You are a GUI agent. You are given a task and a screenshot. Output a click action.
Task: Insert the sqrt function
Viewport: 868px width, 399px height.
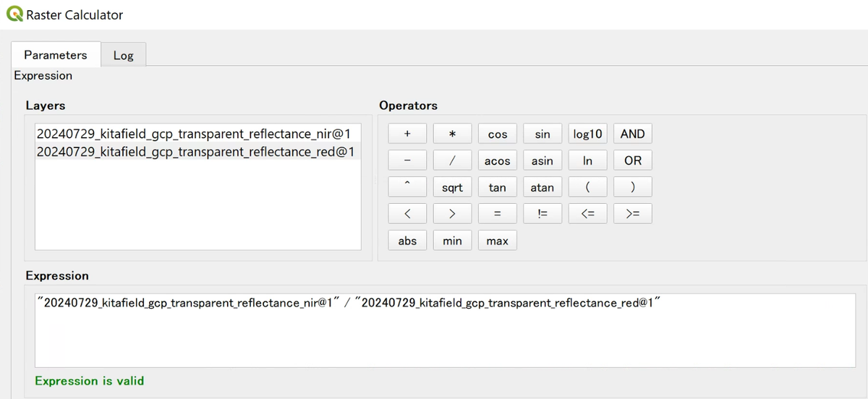(452, 187)
